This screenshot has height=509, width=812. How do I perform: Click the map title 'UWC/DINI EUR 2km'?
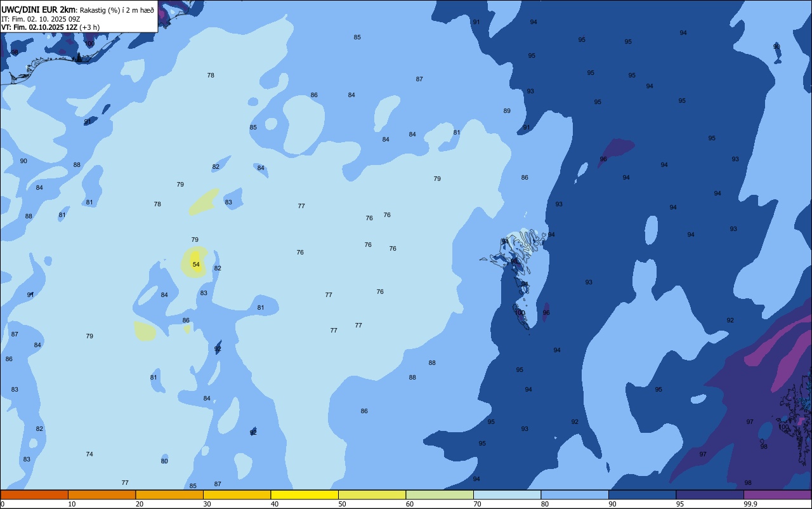(38, 10)
